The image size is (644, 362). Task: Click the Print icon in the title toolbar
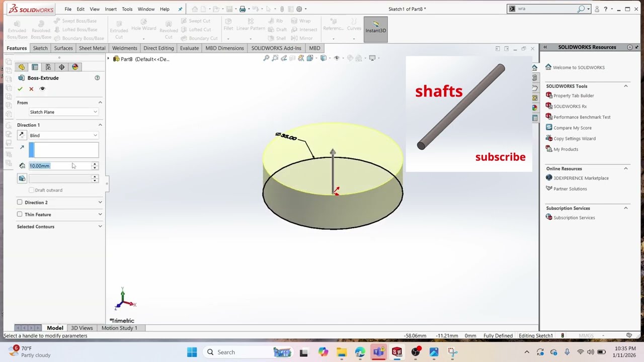click(243, 9)
